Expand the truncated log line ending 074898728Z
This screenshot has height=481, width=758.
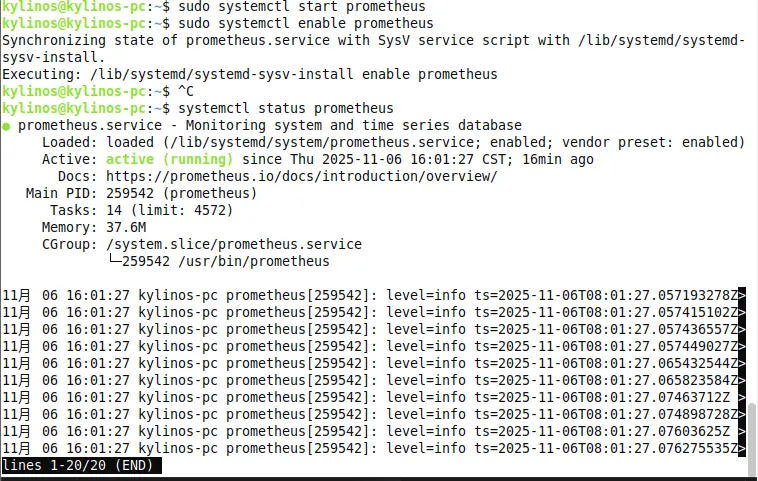pos(742,415)
